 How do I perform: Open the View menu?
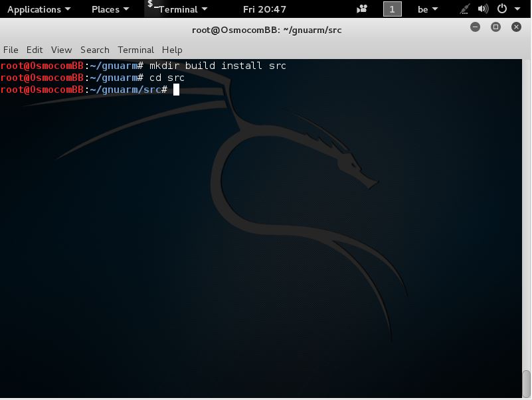(x=61, y=50)
